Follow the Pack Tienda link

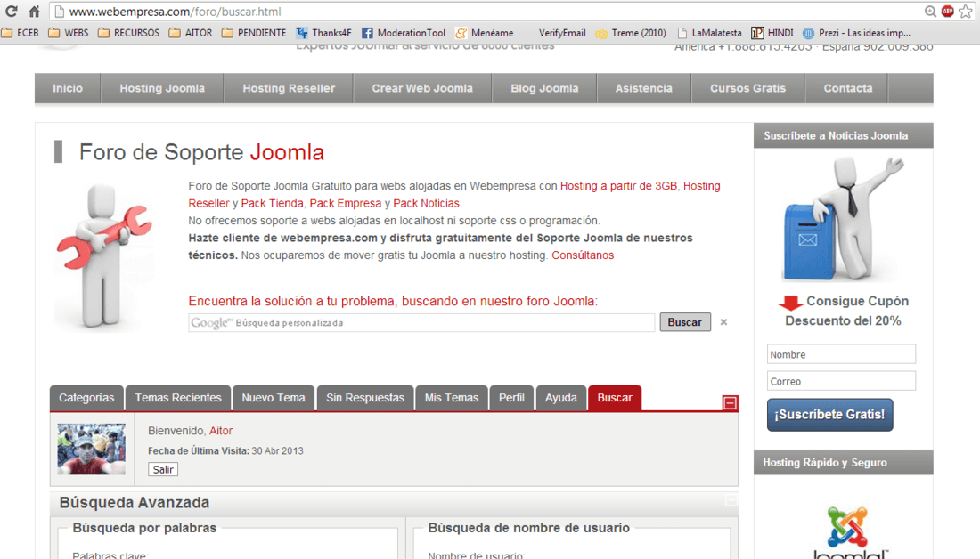(272, 204)
